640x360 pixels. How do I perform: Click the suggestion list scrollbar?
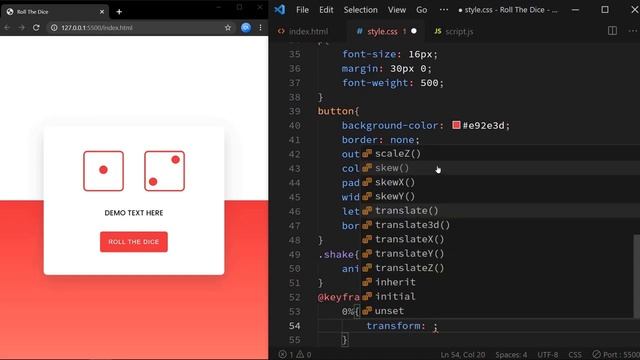click(x=636, y=276)
